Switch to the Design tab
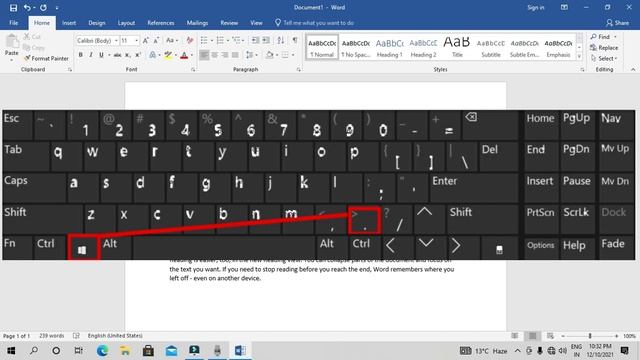640x360 pixels. pos(97,23)
